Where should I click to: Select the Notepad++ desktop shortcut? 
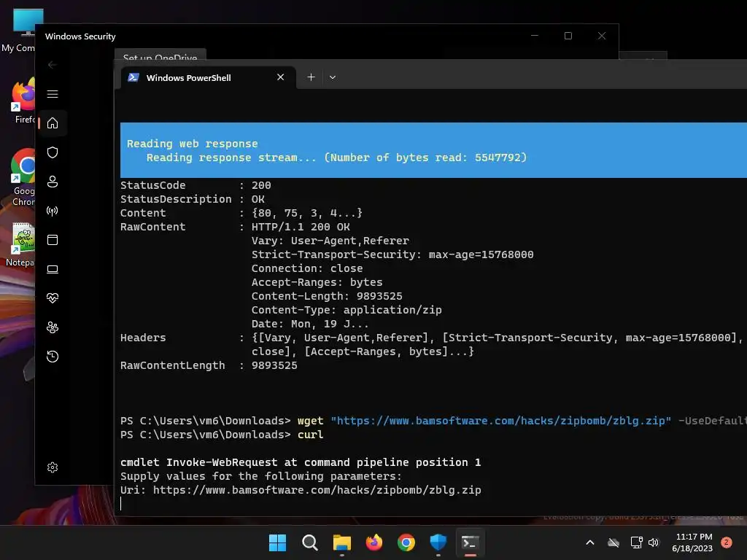click(x=20, y=244)
